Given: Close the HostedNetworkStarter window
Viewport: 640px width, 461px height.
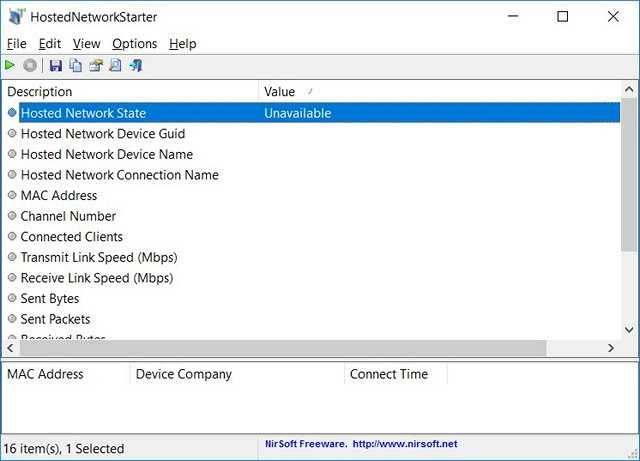Looking at the screenshot, I should click(x=613, y=16).
